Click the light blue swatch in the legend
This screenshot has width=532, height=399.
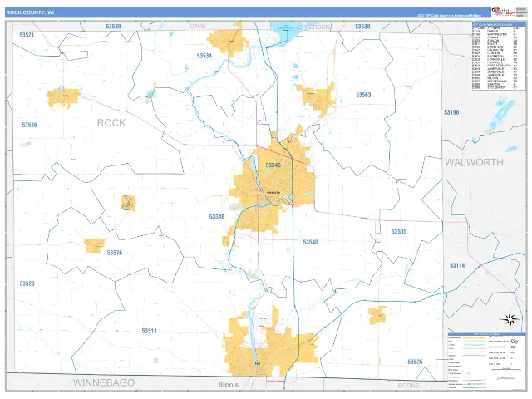475,345
